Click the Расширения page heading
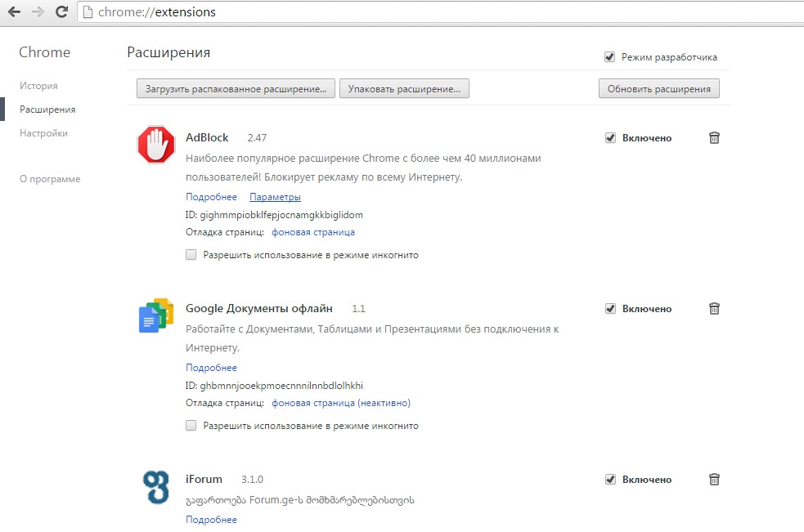Viewport: 804px width, 532px height. point(168,52)
